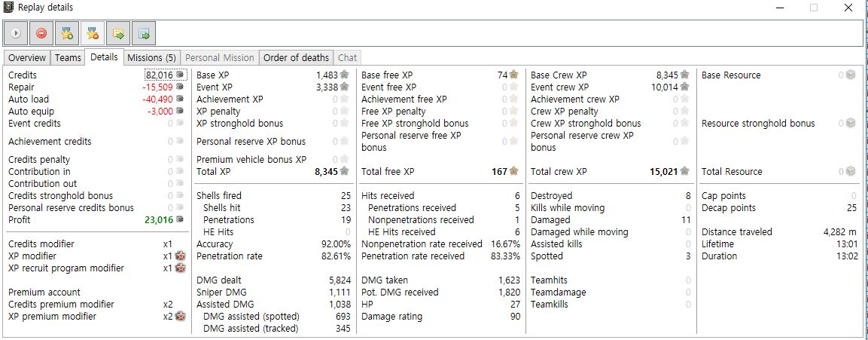Image resolution: width=868 pixels, height=340 pixels.
Task: Switch to the Overview tab
Action: pyautogui.click(x=27, y=57)
